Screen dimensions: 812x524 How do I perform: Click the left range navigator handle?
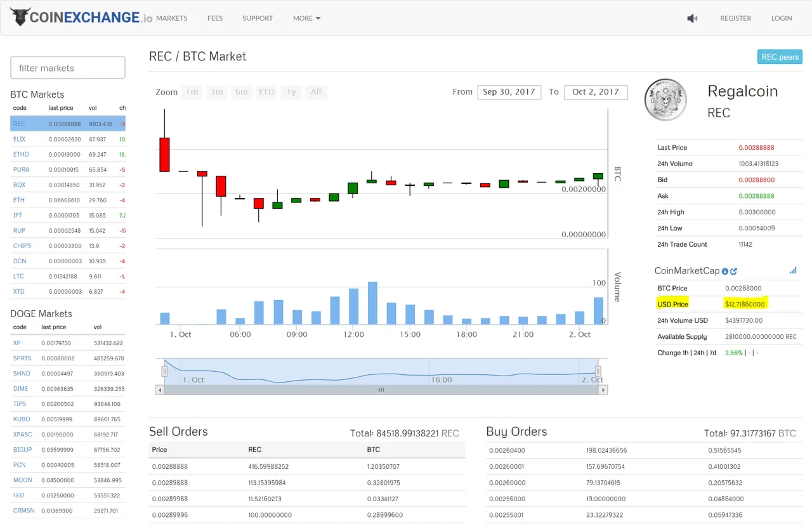point(164,371)
